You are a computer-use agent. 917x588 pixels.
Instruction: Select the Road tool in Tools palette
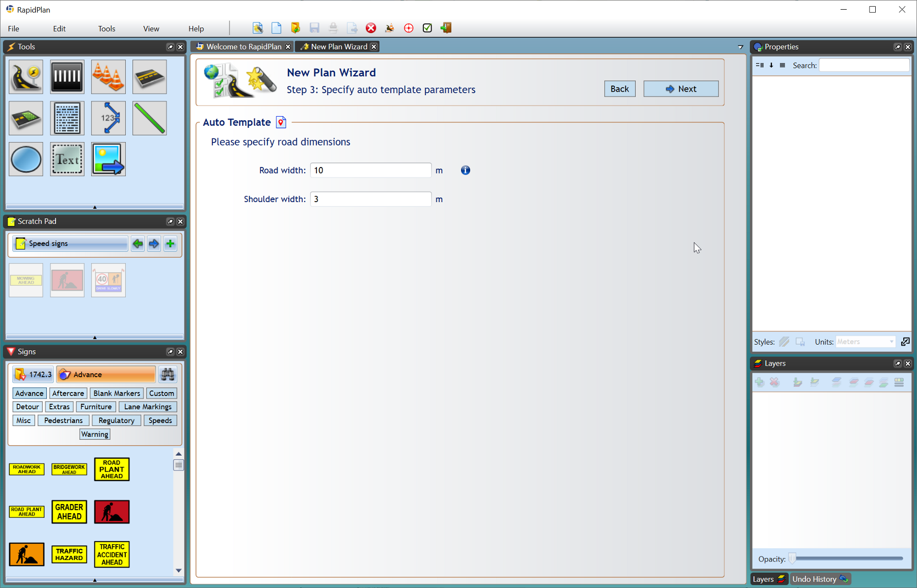tap(26, 77)
